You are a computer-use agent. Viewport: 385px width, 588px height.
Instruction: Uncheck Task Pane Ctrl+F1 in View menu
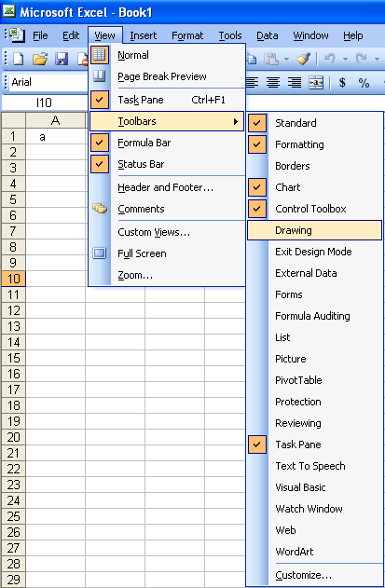click(x=100, y=100)
